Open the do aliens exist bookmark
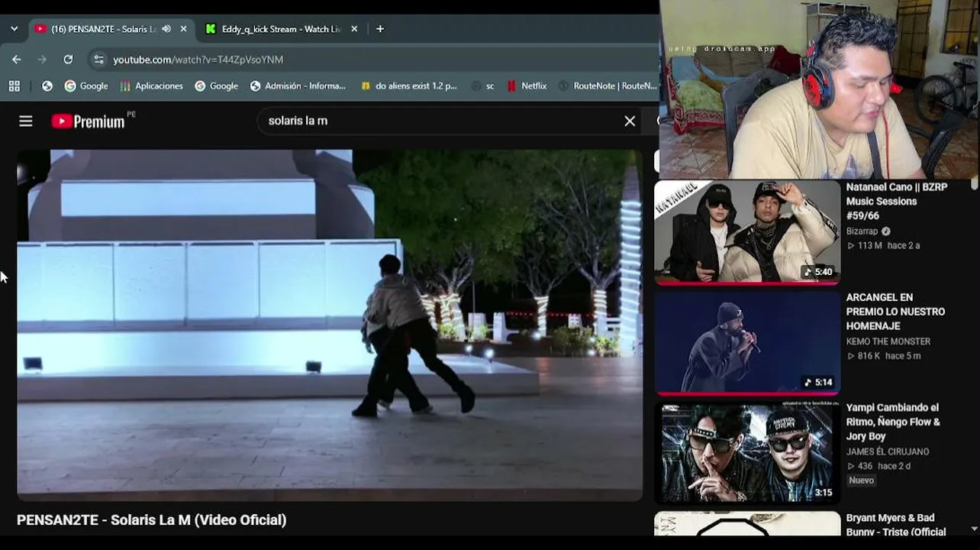The image size is (980, 550). (x=408, y=86)
